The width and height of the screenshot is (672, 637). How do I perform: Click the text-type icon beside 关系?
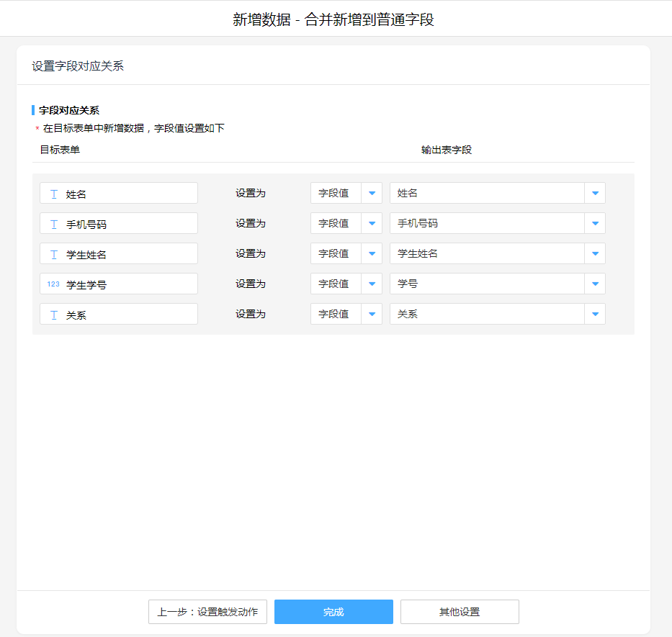(54, 315)
